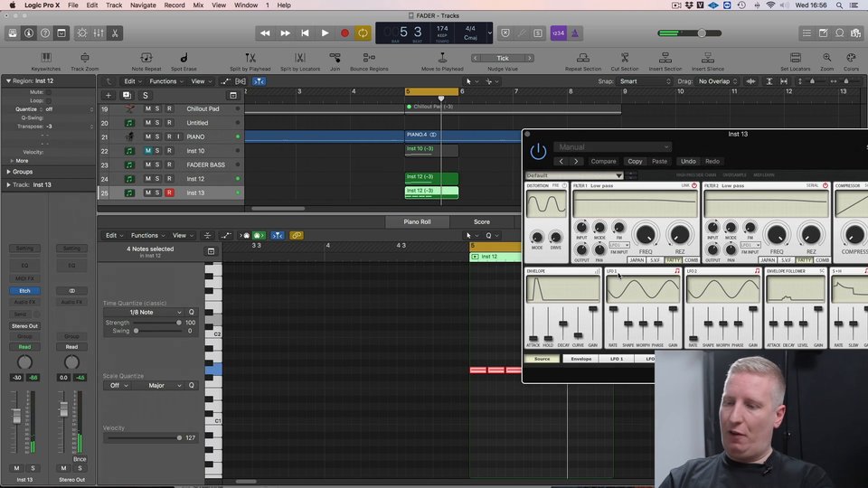Go to beginning of project
Viewport: 868px width, 488px height.
[305, 33]
